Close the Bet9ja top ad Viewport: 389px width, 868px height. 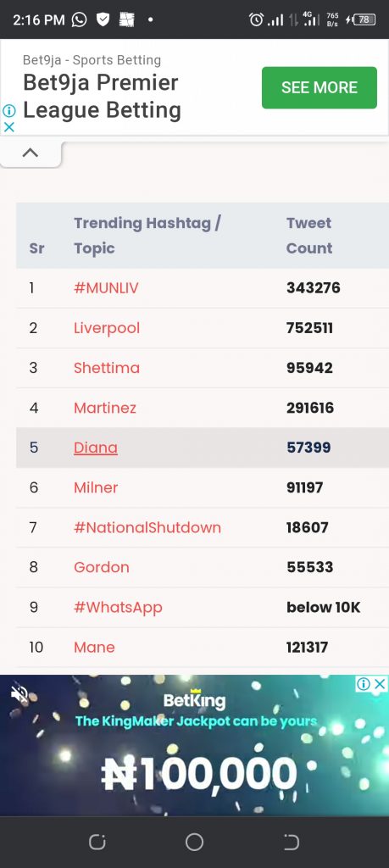coord(8,127)
